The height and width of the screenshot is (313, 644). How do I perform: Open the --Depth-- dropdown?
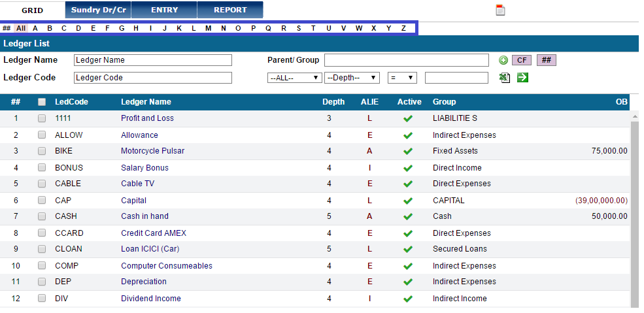352,78
